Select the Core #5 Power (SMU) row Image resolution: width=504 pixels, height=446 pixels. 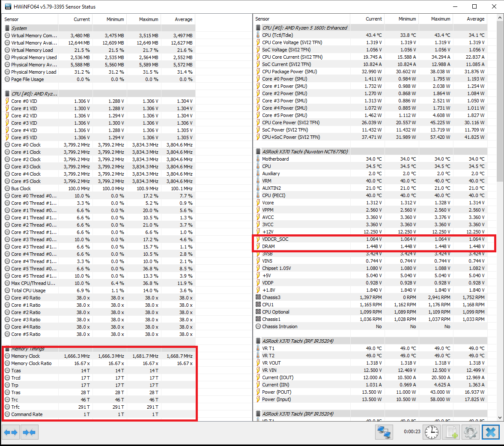pos(370,115)
